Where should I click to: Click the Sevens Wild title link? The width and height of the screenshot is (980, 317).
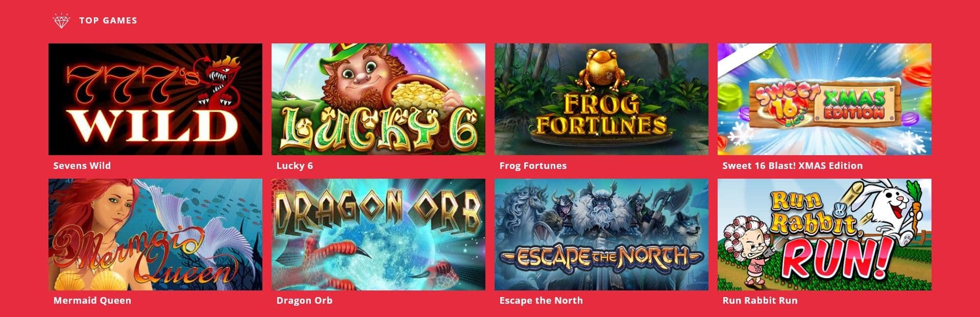pos(82,165)
